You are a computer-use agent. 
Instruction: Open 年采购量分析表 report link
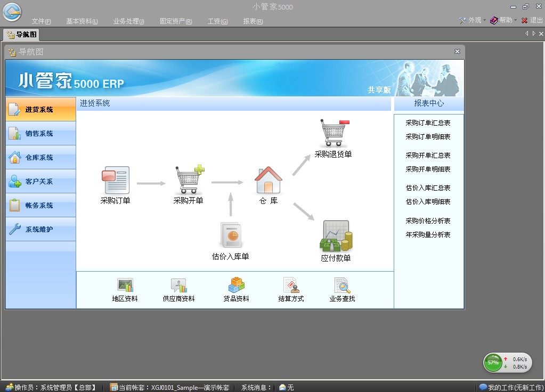pyautogui.click(x=428, y=234)
